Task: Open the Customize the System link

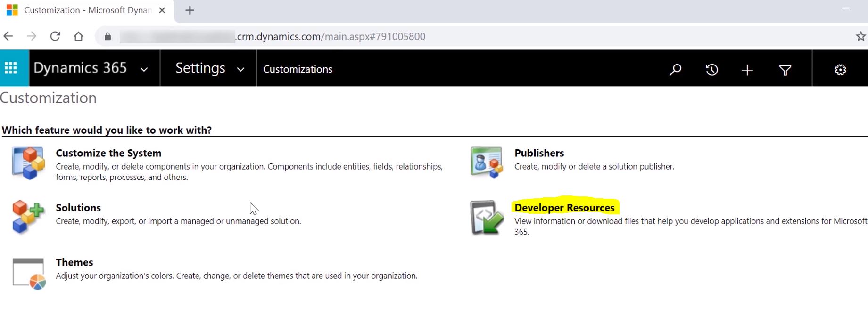Action: 108,153
